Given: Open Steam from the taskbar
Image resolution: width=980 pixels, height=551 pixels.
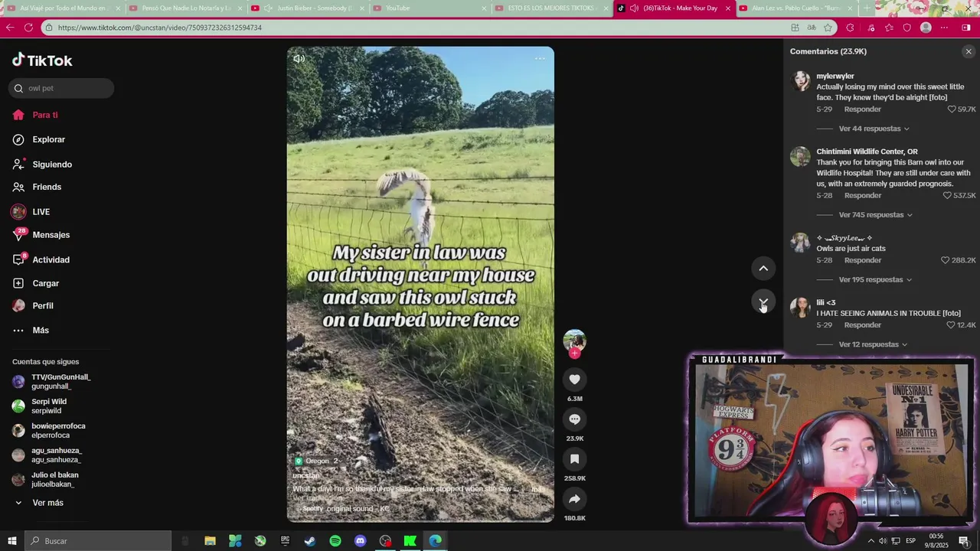Looking at the screenshot, I should (310, 541).
